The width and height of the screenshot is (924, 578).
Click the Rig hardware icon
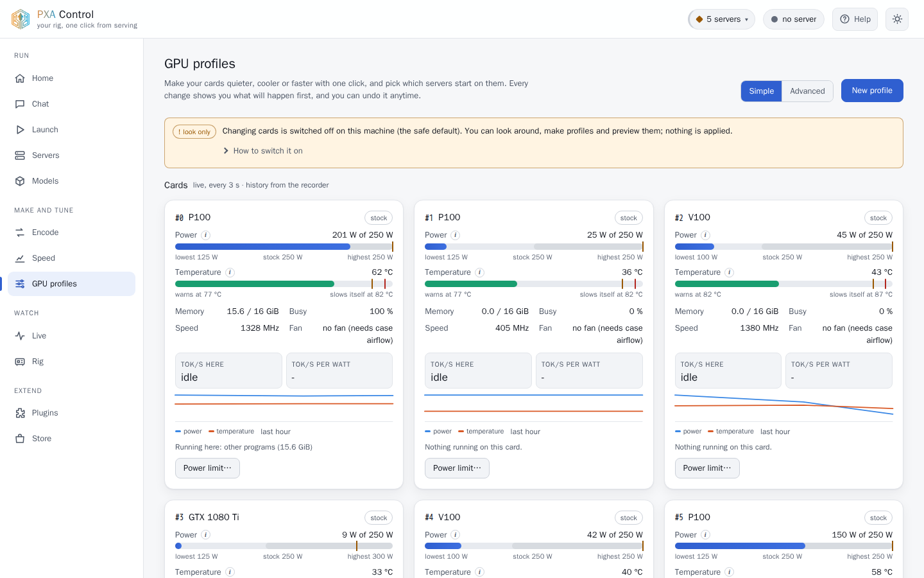pos(20,362)
